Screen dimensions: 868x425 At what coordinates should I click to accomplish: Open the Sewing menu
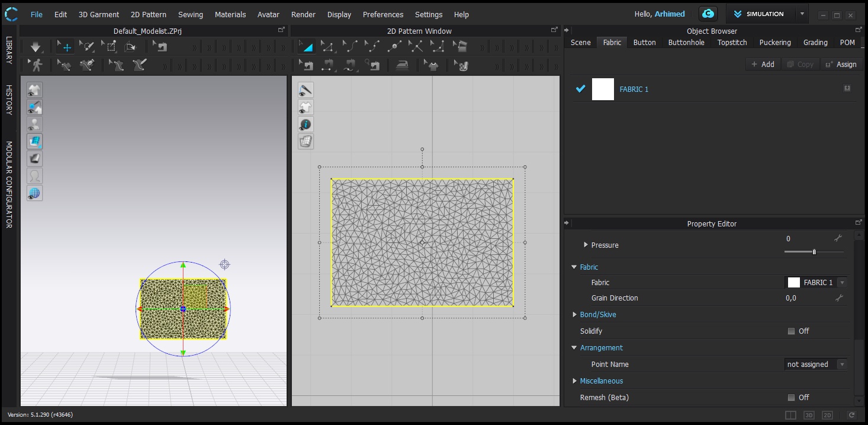click(190, 14)
